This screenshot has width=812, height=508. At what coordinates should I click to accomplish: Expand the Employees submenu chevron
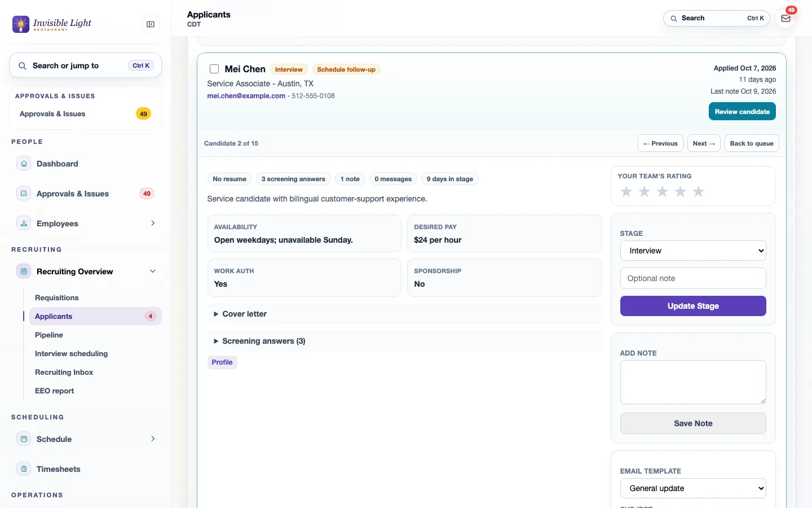153,224
